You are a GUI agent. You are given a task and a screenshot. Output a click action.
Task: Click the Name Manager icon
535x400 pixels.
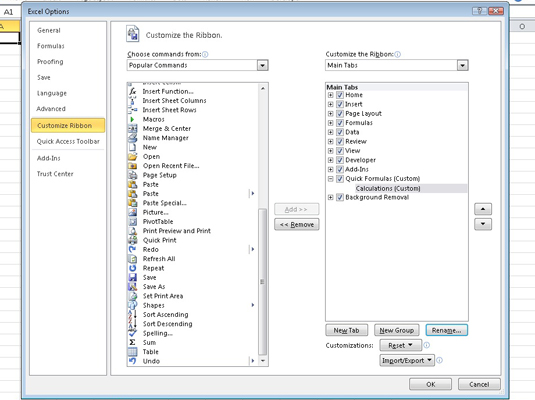coord(132,138)
